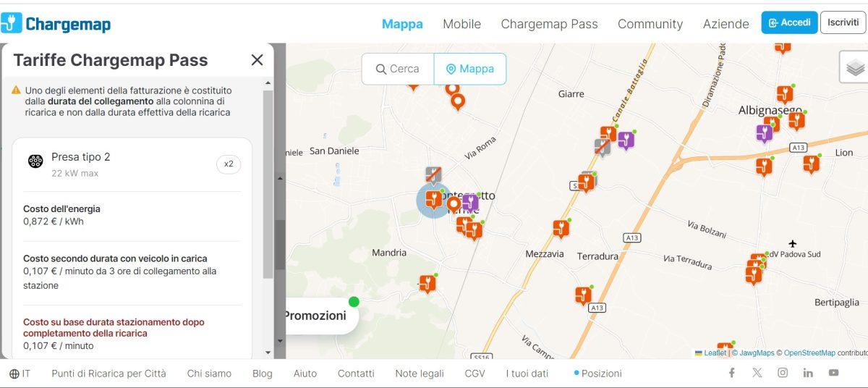Image resolution: width=868 pixels, height=388 pixels.
Task: Open the map layers selector icon
Action: click(x=855, y=68)
